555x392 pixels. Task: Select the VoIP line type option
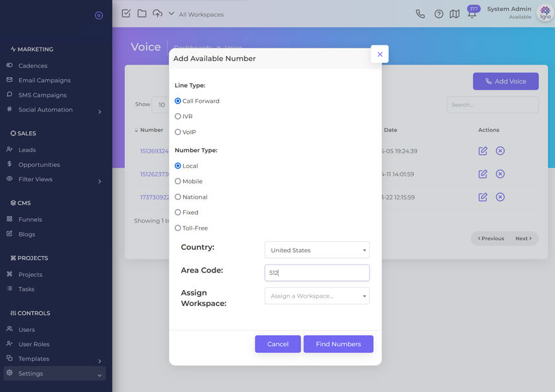pos(178,132)
